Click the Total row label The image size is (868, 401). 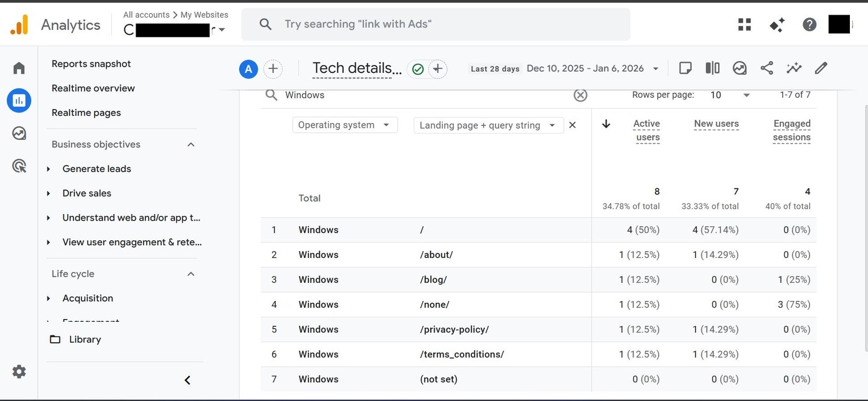[x=310, y=198]
